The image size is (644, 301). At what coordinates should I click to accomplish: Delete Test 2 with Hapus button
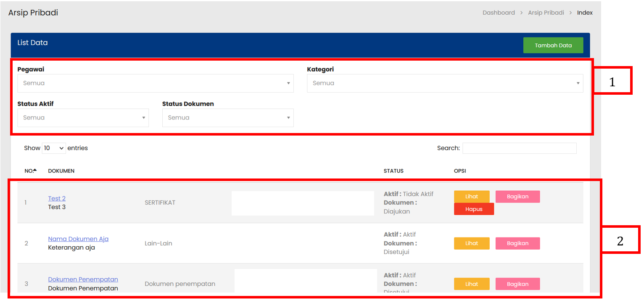click(x=474, y=209)
